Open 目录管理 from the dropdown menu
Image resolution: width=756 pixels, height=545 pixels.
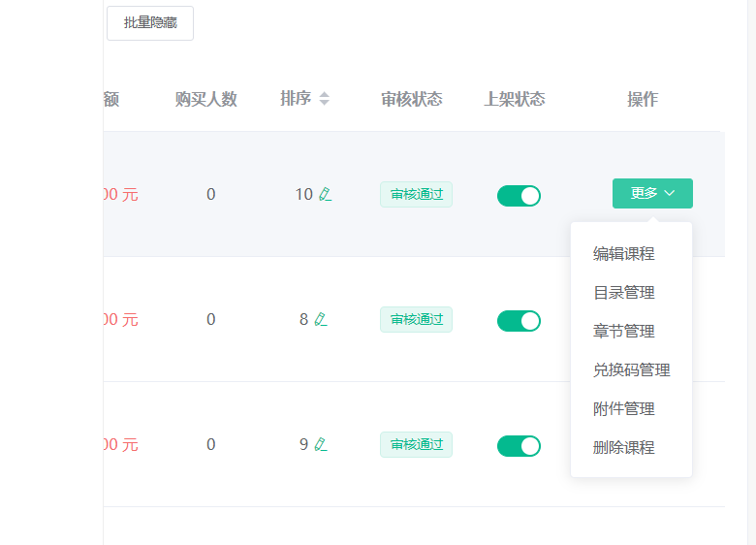coord(623,292)
